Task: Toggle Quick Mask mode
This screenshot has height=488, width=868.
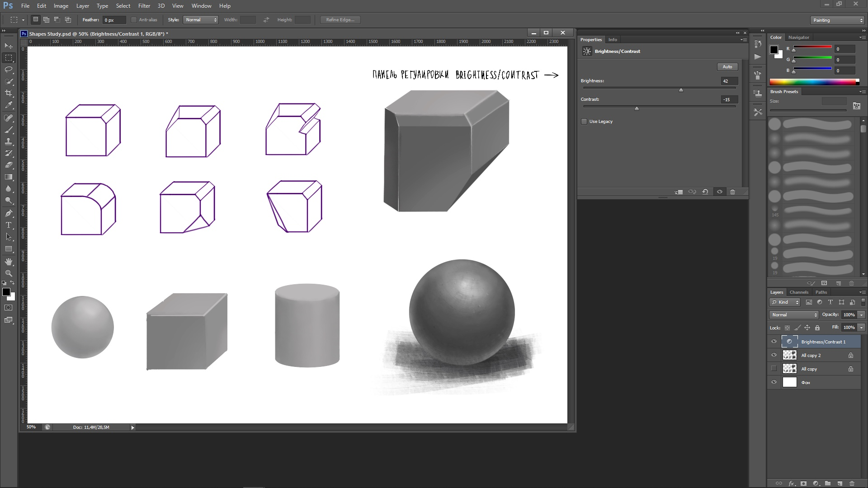Action: [x=9, y=308]
